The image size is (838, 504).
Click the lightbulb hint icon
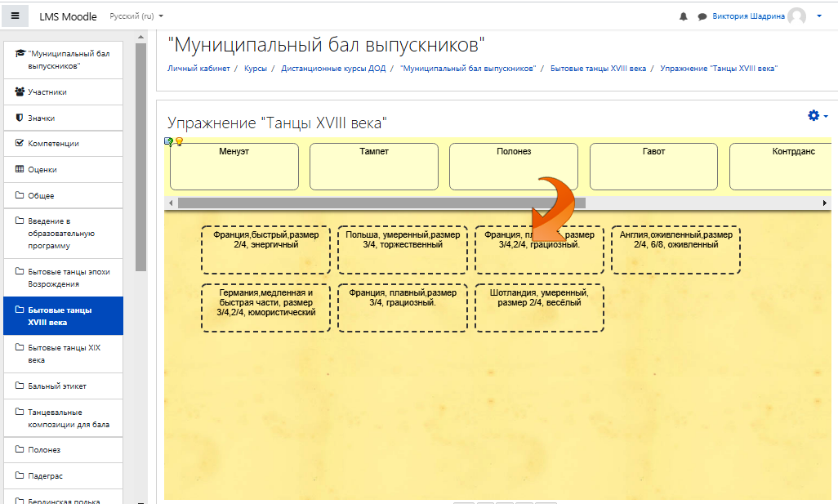[x=179, y=142]
